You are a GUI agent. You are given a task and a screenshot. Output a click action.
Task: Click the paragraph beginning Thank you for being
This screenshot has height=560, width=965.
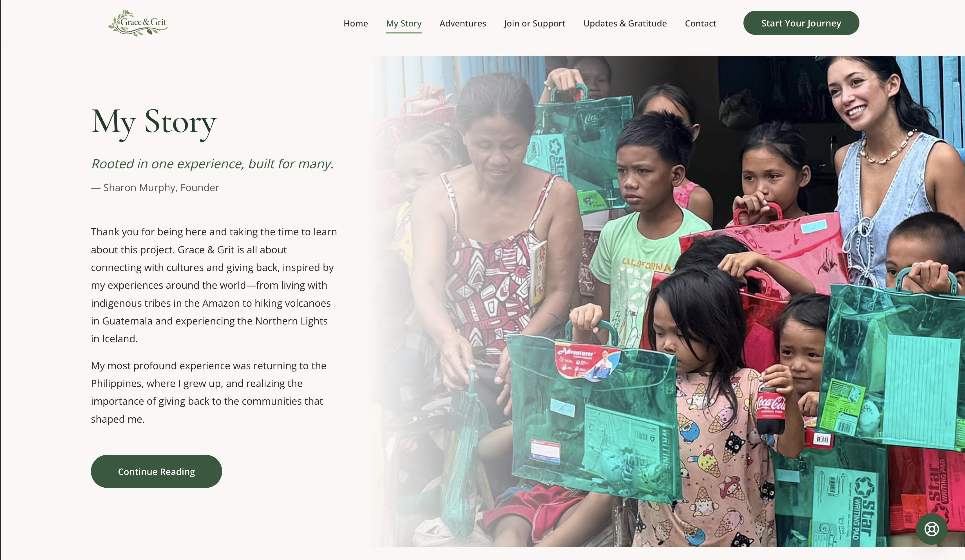tap(214, 285)
